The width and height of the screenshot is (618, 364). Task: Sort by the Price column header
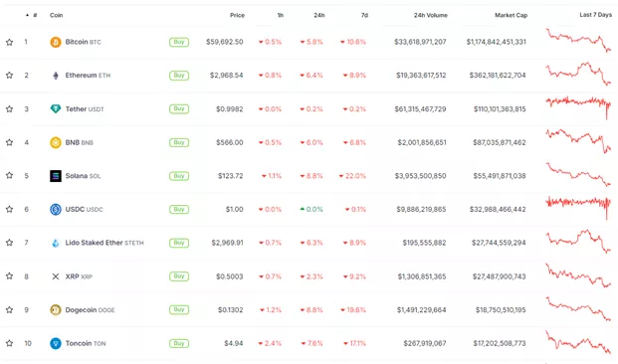237,15
